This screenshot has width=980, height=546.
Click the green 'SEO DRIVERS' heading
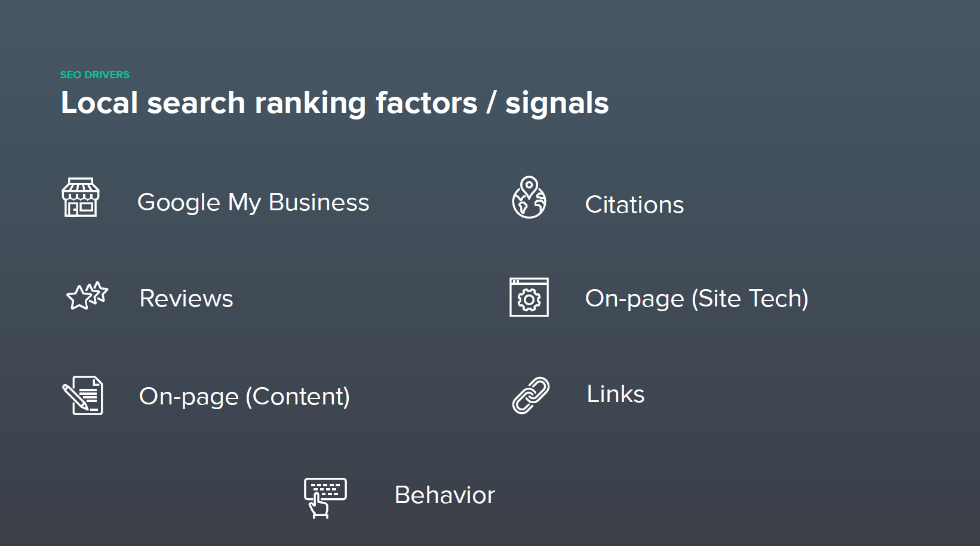point(95,75)
